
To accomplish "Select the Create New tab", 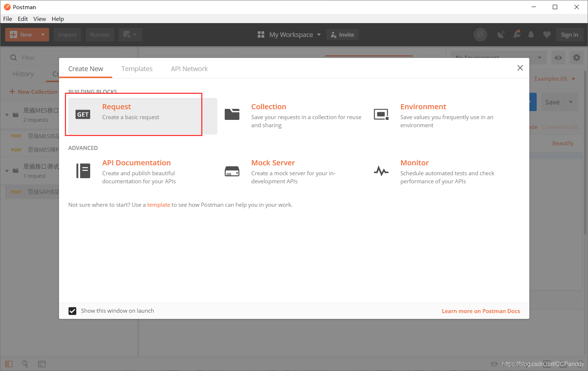I will tap(85, 69).
